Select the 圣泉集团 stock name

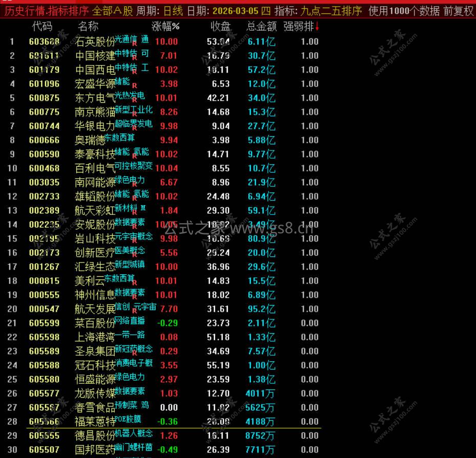[95, 351]
